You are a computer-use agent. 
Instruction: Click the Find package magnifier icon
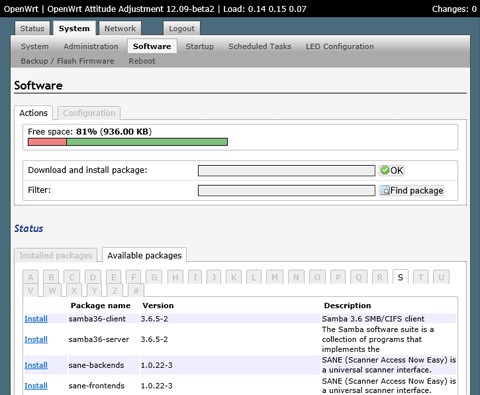click(x=385, y=191)
